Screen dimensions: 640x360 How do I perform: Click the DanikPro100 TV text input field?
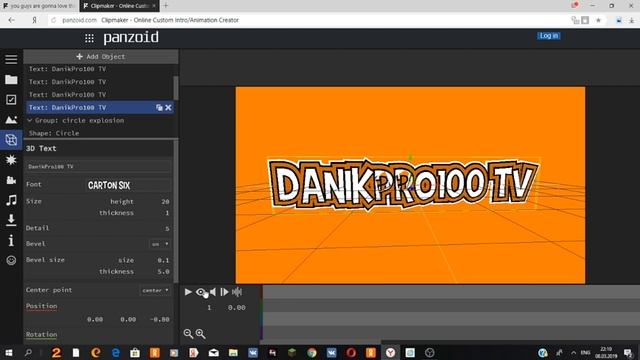(x=98, y=167)
